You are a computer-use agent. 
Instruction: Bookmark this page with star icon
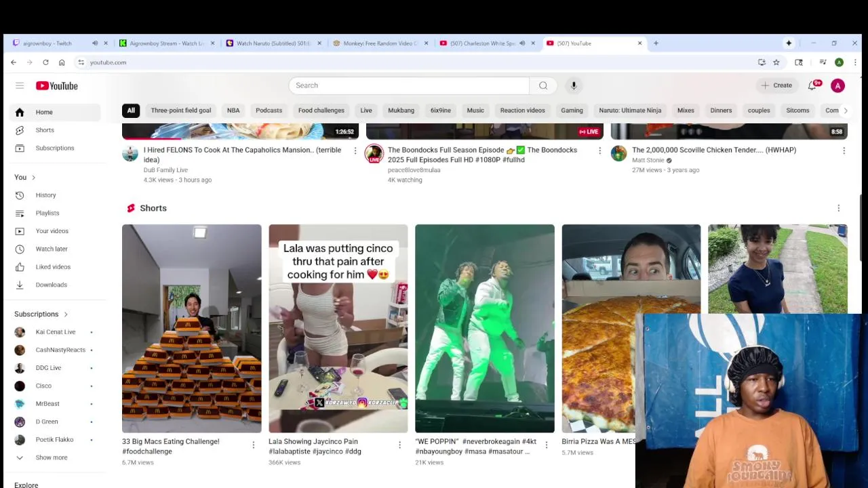[776, 62]
